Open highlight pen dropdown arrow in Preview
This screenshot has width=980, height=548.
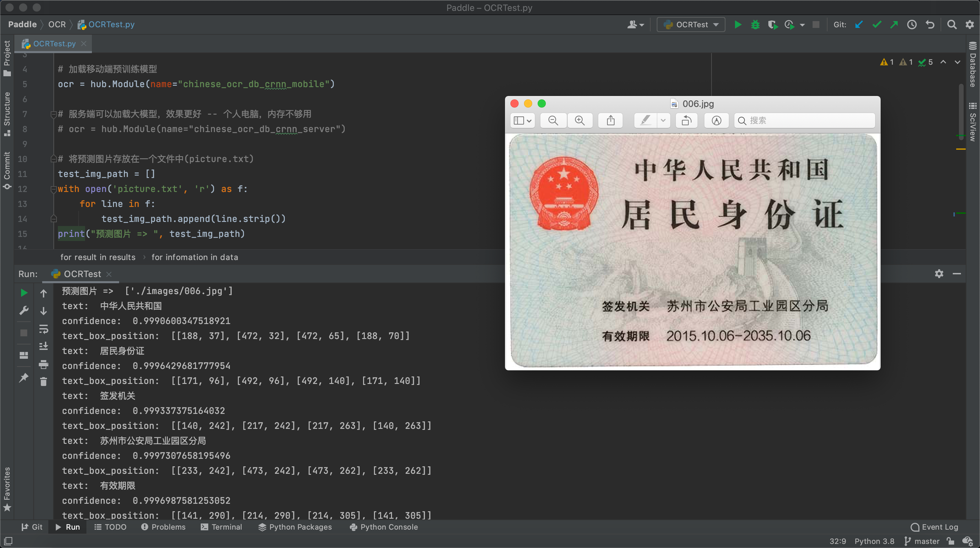[663, 120]
